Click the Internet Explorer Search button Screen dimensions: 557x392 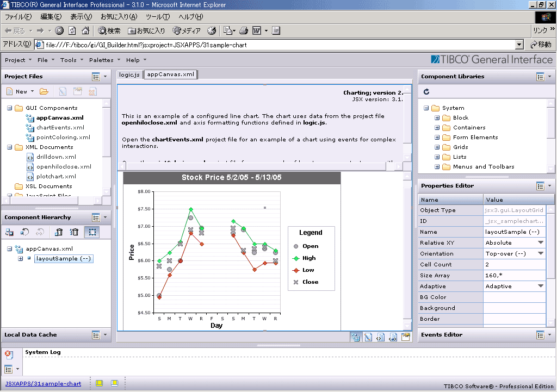point(109,30)
